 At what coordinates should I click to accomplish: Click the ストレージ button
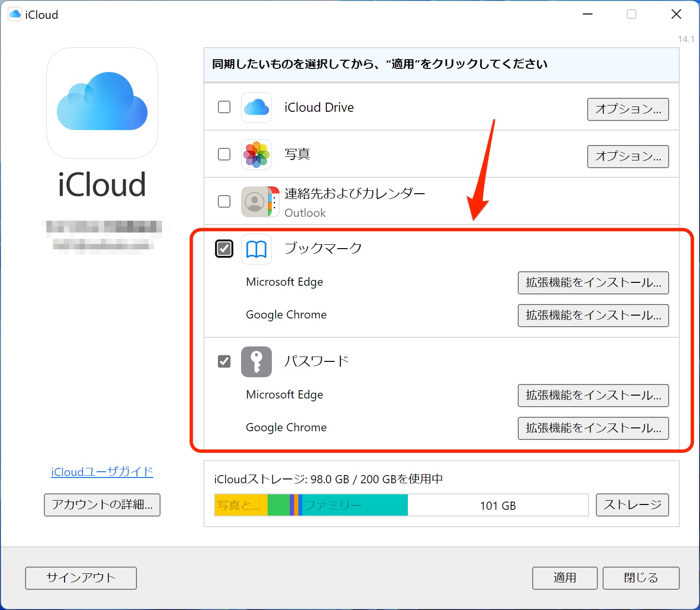[632, 505]
